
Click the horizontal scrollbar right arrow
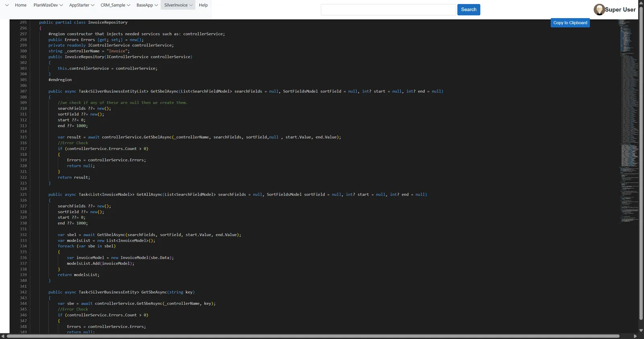pos(636,336)
